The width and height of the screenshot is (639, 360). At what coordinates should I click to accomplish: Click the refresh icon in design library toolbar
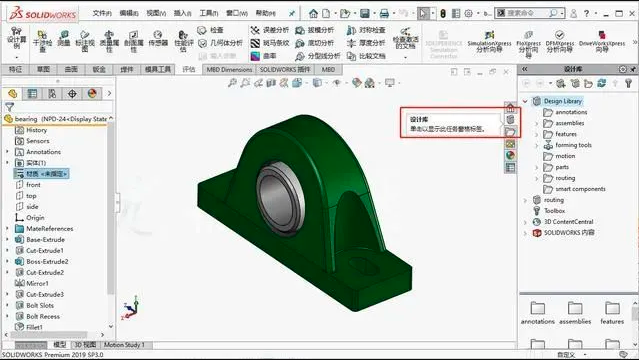(602, 83)
